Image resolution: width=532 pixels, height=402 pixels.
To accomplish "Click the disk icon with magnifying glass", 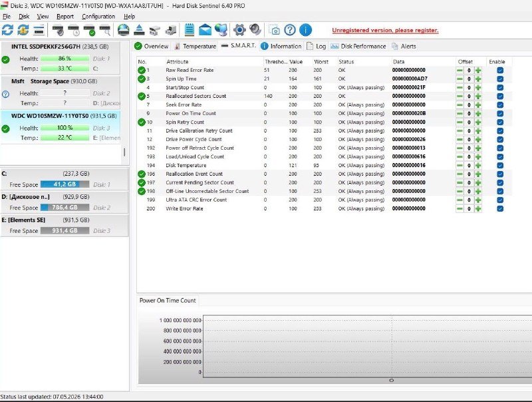I will (x=105, y=30).
